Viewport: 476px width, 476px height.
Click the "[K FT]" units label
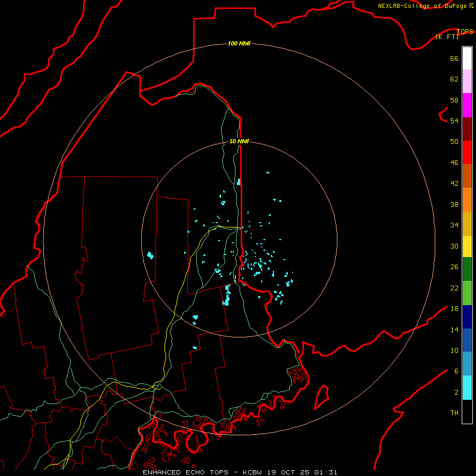pyautogui.click(x=447, y=36)
